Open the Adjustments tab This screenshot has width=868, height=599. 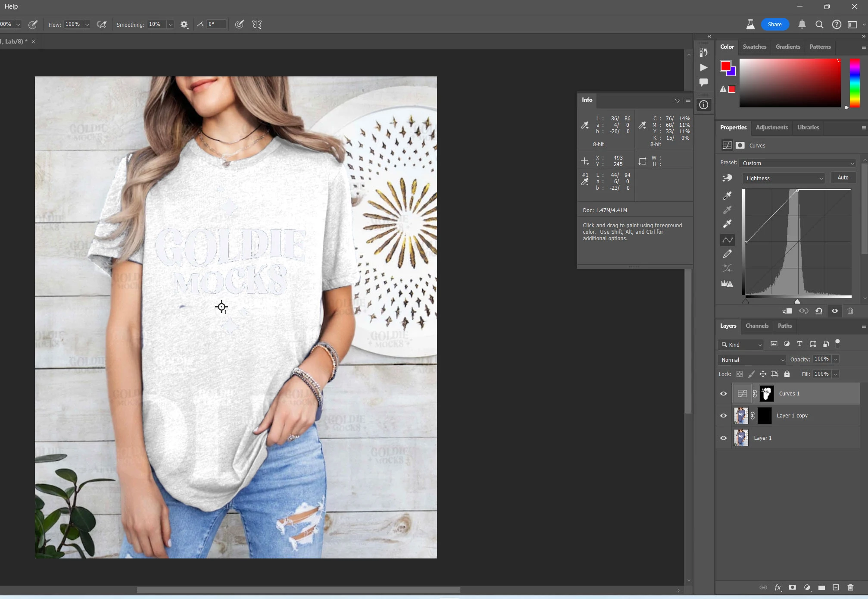[x=771, y=128]
